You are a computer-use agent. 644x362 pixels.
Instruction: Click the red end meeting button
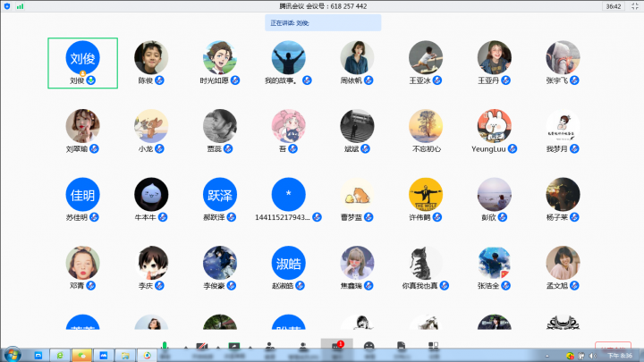click(x=612, y=347)
